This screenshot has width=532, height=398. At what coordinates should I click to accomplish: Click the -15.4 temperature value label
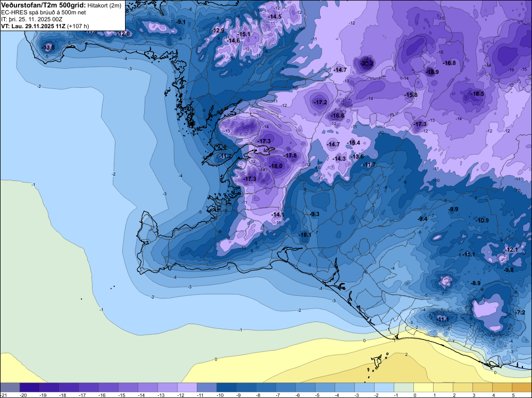click(x=354, y=143)
